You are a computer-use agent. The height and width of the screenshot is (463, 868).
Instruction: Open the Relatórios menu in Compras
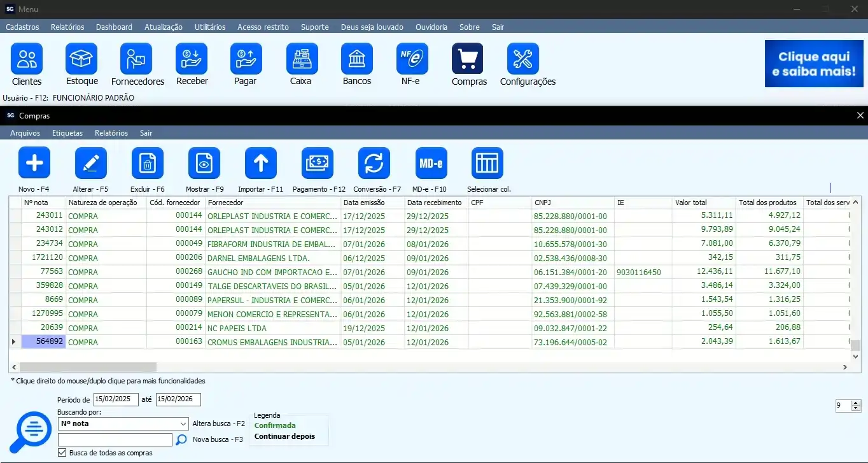(111, 133)
